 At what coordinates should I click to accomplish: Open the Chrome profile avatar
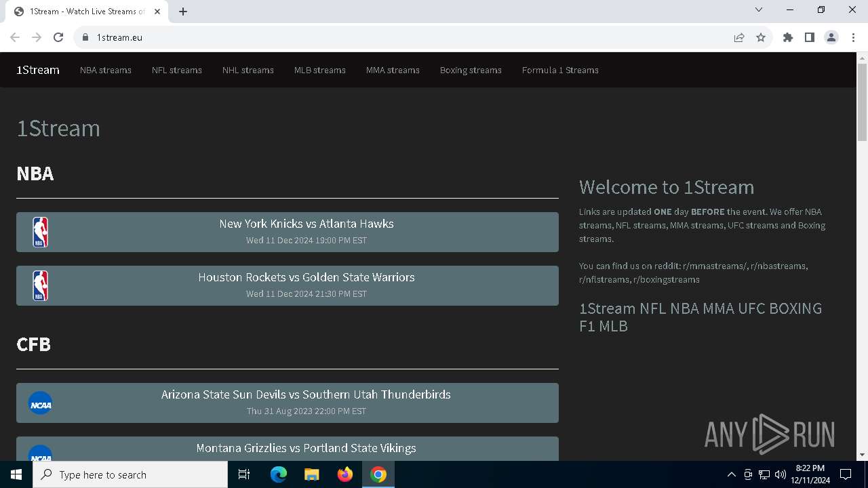[831, 37]
